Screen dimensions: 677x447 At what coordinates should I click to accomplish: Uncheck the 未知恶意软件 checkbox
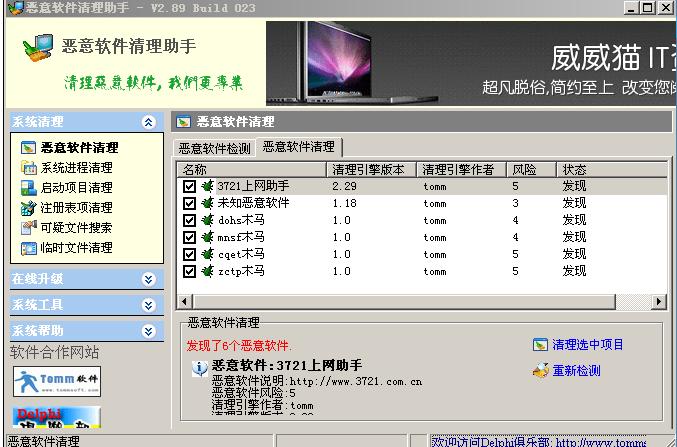click(x=189, y=203)
